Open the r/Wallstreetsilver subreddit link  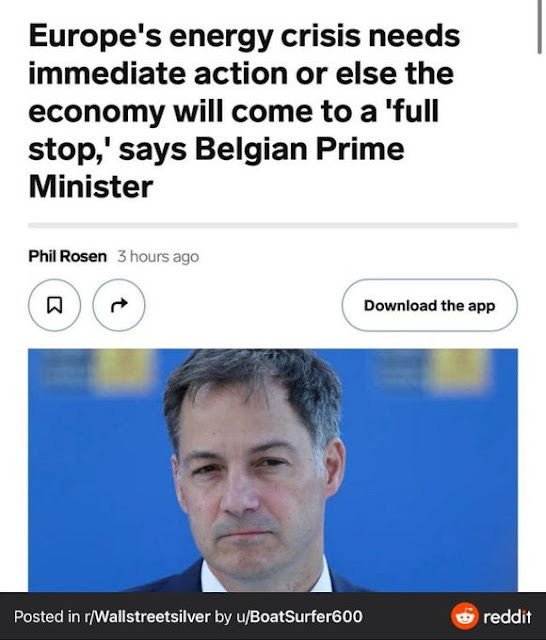147,616
